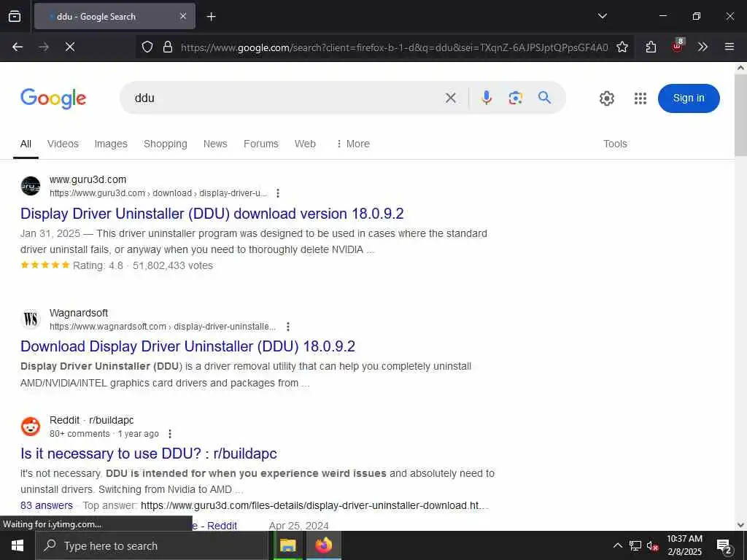Stop loading the page

coord(70,47)
